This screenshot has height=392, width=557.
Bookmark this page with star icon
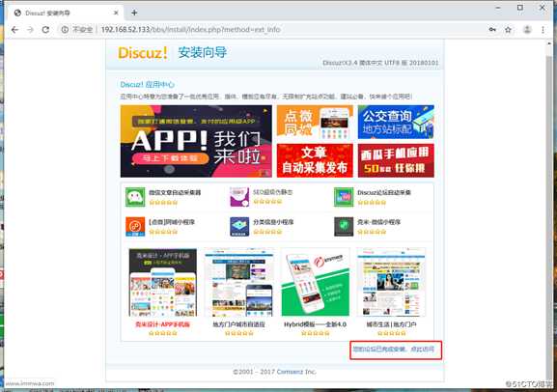(508, 30)
